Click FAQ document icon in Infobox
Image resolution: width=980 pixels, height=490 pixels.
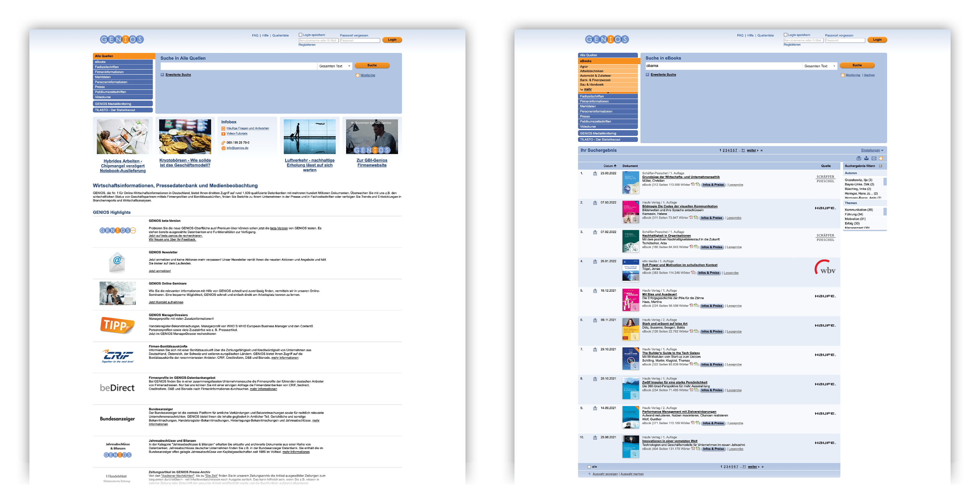[x=223, y=129]
